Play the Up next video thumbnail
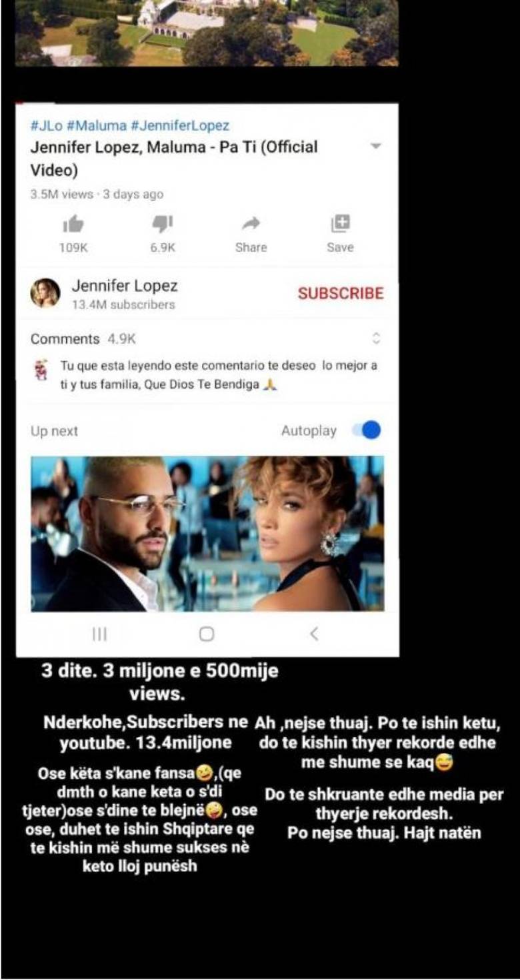Image resolution: width=520 pixels, height=980 pixels. [x=207, y=534]
